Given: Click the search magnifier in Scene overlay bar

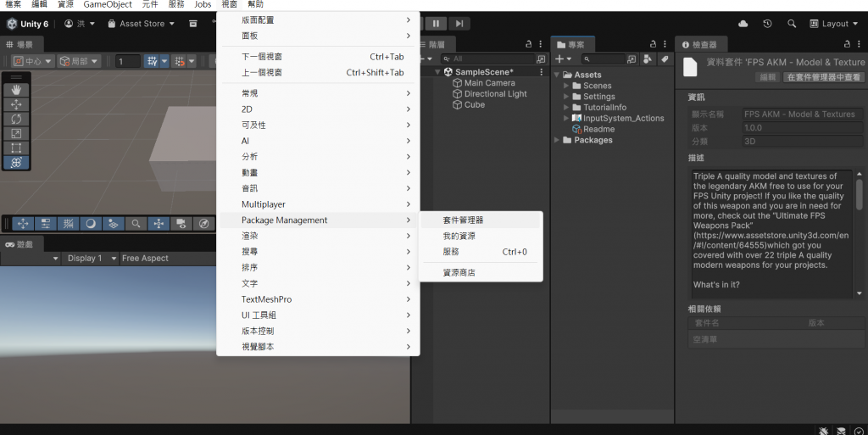Looking at the screenshot, I should coord(136,224).
